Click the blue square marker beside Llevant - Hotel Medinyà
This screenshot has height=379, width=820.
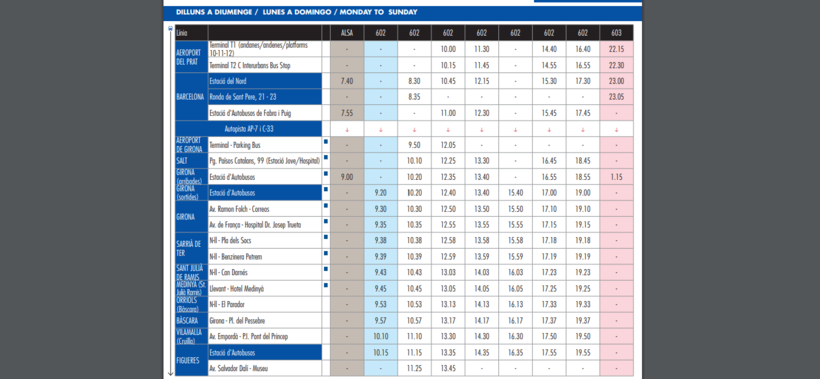(326, 285)
